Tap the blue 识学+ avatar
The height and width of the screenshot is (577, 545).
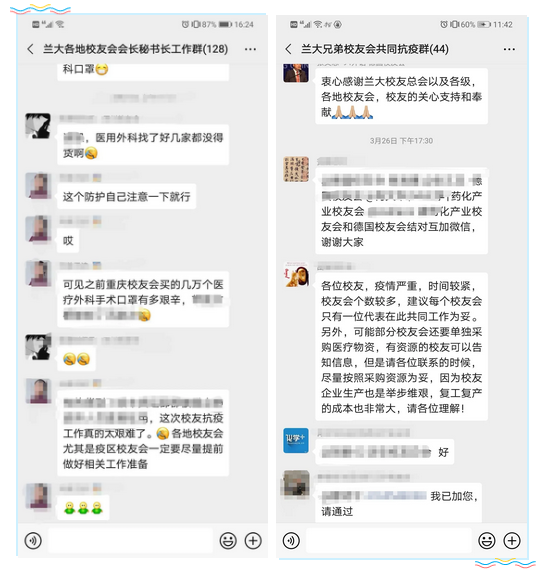296,440
